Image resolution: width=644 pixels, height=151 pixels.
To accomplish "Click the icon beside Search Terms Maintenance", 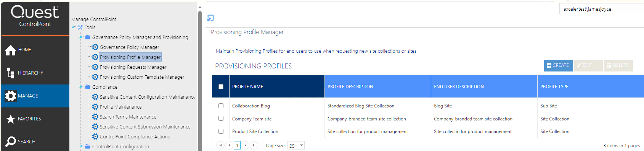I will pyautogui.click(x=95, y=117).
